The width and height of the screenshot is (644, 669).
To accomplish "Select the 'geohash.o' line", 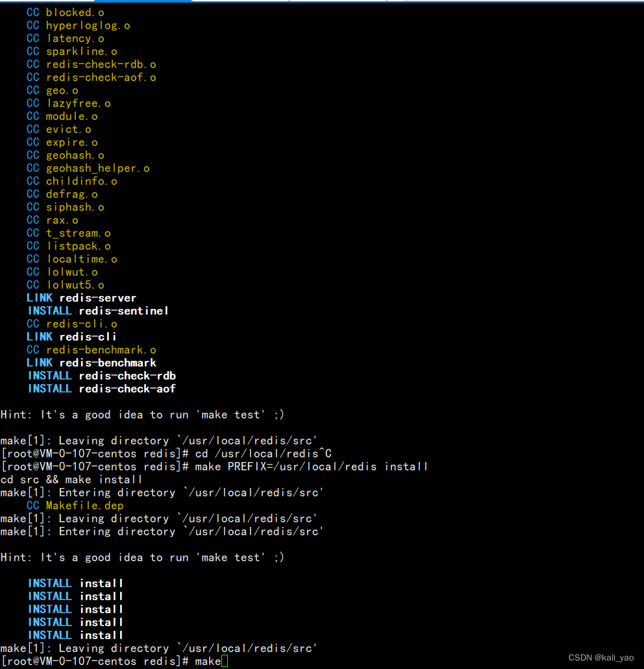I will coord(66,155).
